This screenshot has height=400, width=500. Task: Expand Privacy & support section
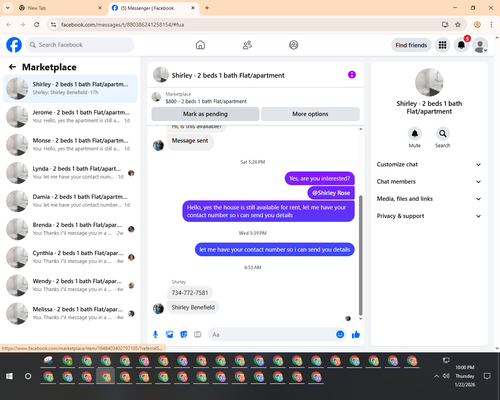[429, 216]
